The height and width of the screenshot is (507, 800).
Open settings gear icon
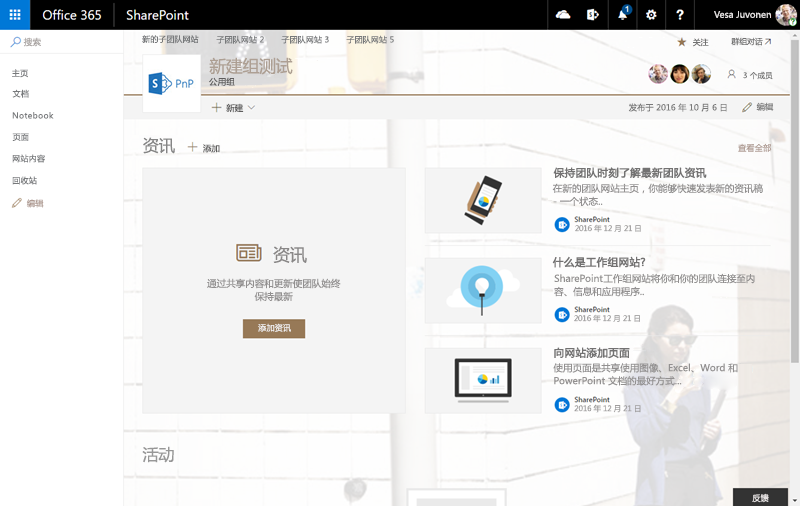[x=651, y=15]
